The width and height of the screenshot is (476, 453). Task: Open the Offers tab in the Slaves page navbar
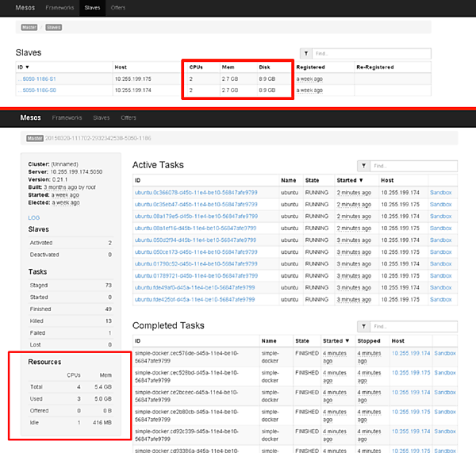[117, 8]
